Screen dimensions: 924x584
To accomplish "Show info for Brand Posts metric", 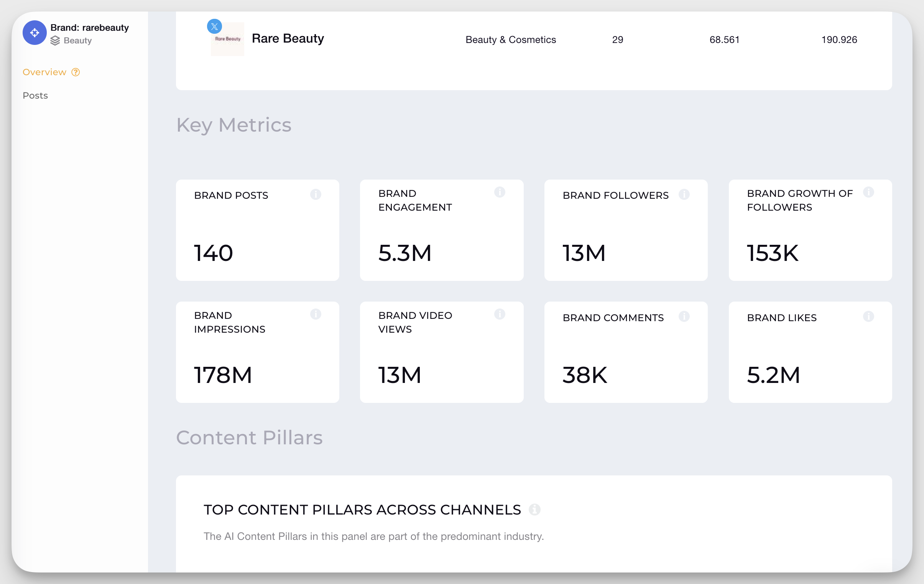I will (x=316, y=195).
